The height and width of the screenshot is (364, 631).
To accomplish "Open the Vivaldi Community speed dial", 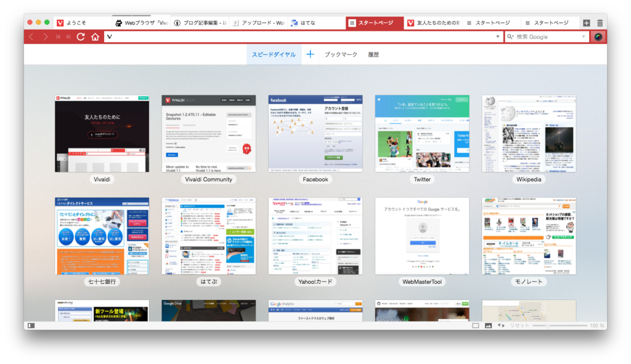I will 208,134.
